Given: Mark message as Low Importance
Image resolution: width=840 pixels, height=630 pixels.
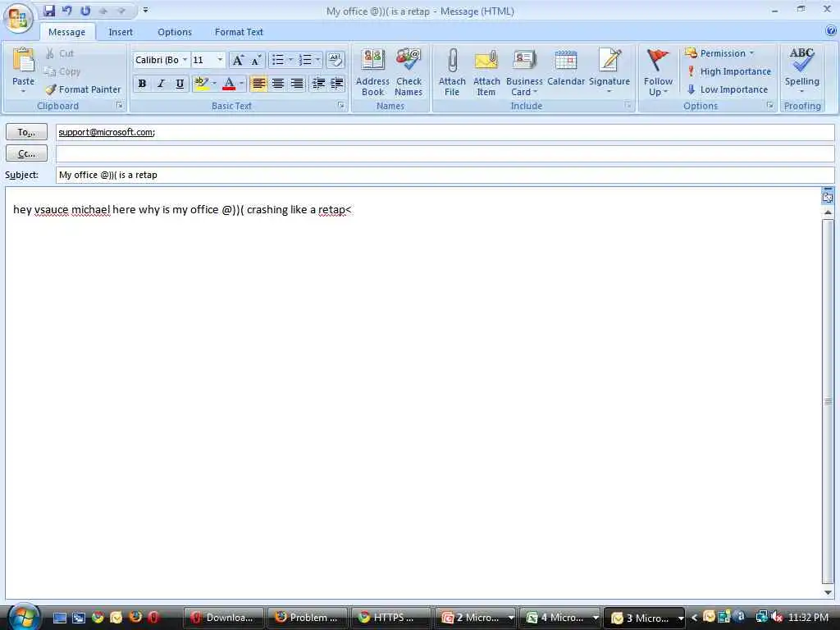Looking at the screenshot, I should [x=728, y=89].
